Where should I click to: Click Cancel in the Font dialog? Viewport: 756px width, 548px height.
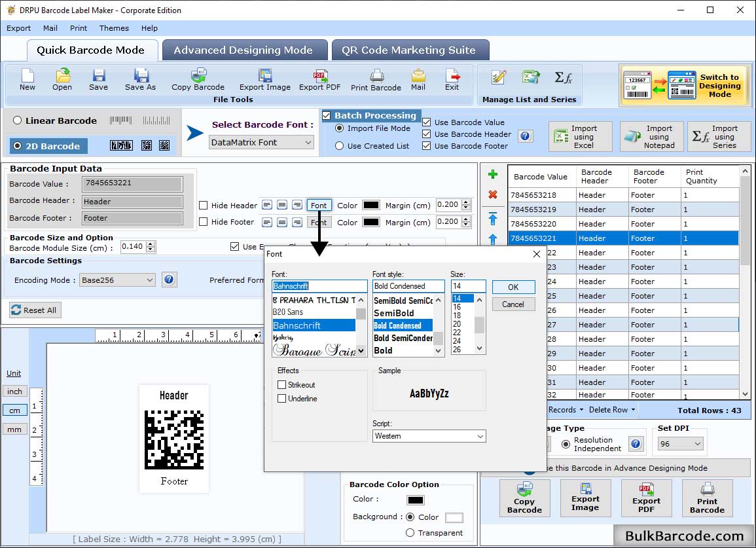pos(513,304)
